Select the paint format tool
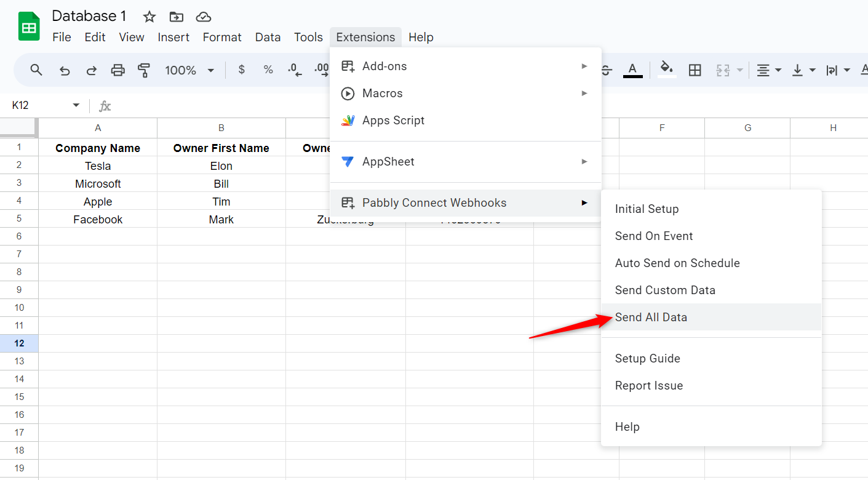This screenshot has width=868, height=480. pyautogui.click(x=144, y=70)
